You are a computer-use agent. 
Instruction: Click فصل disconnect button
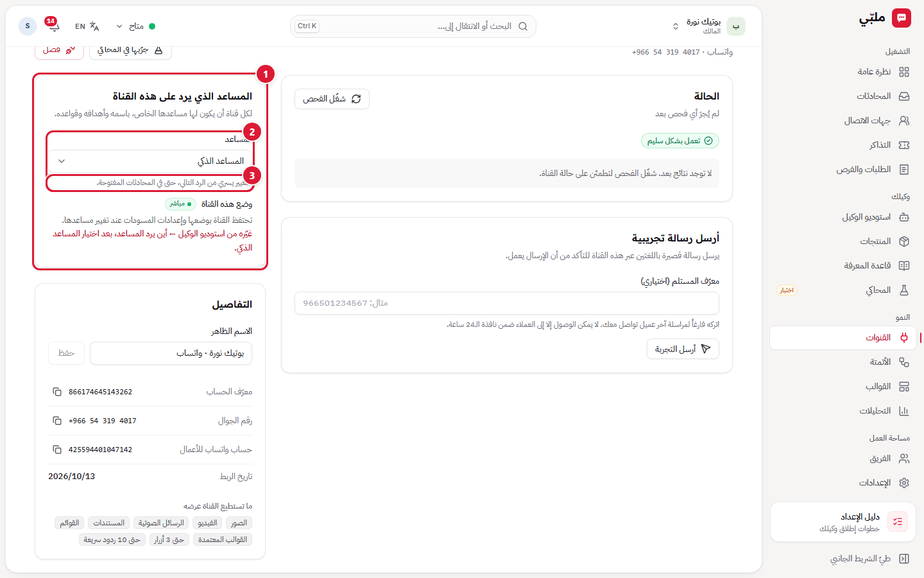(59, 50)
